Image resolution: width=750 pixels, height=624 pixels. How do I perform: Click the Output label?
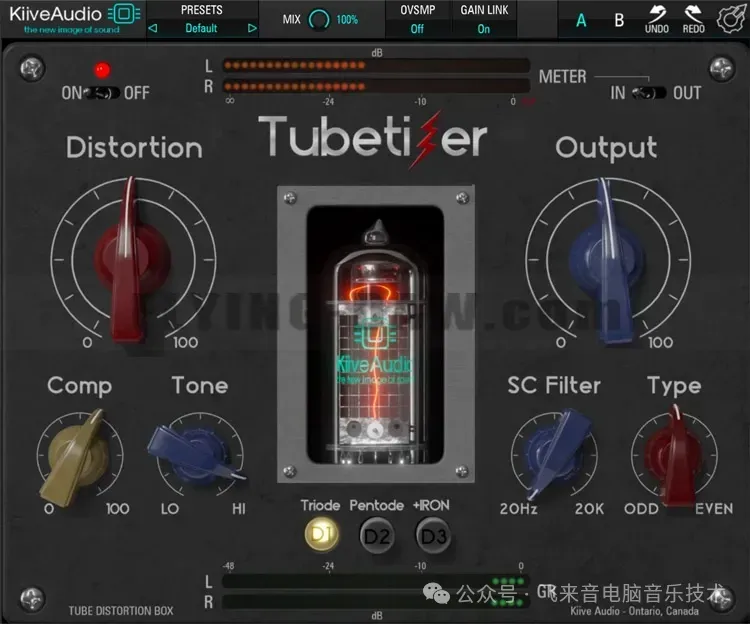(x=607, y=147)
